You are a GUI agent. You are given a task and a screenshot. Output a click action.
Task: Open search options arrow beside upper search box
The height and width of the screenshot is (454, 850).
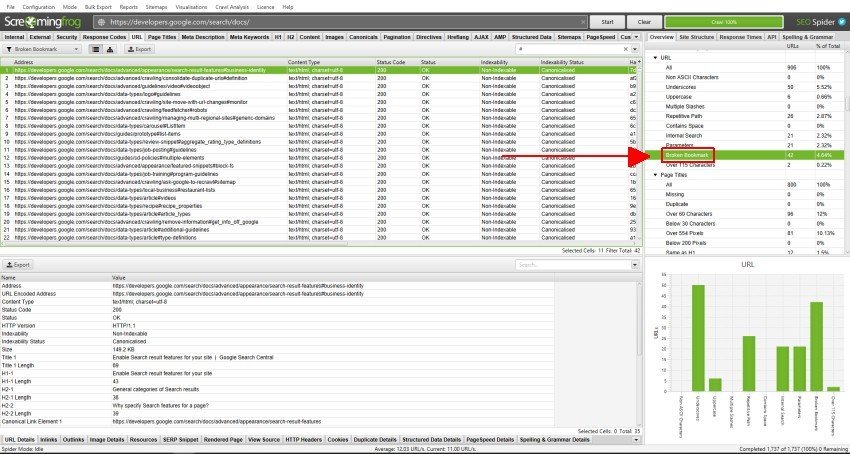click(633, 48)
